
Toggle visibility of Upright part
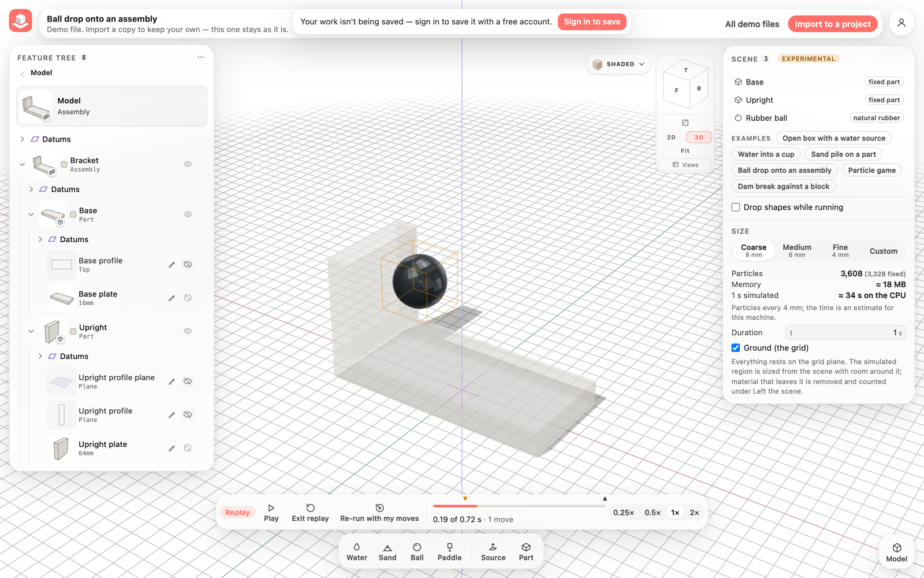[x=188, y=331]
